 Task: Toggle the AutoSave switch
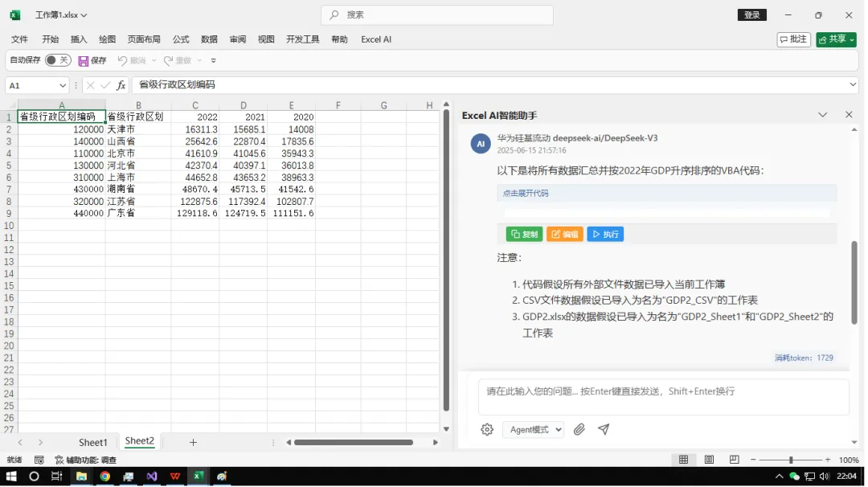point(58,59)
